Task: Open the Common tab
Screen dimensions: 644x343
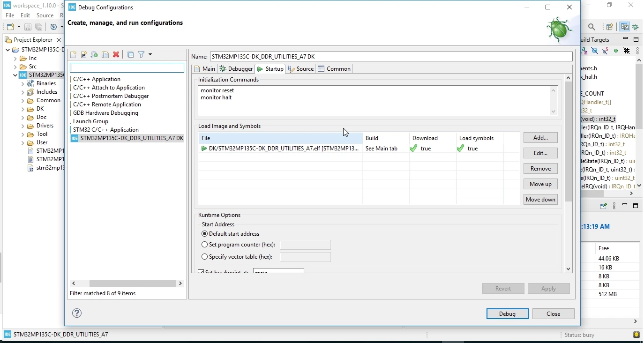Action: point(334,69)
